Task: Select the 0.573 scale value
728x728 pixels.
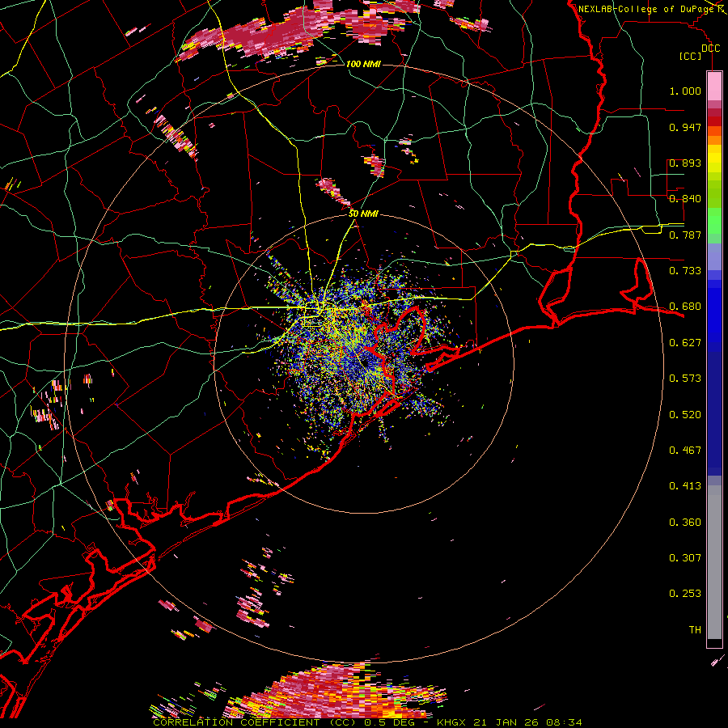Action: [x=685, y=379]
